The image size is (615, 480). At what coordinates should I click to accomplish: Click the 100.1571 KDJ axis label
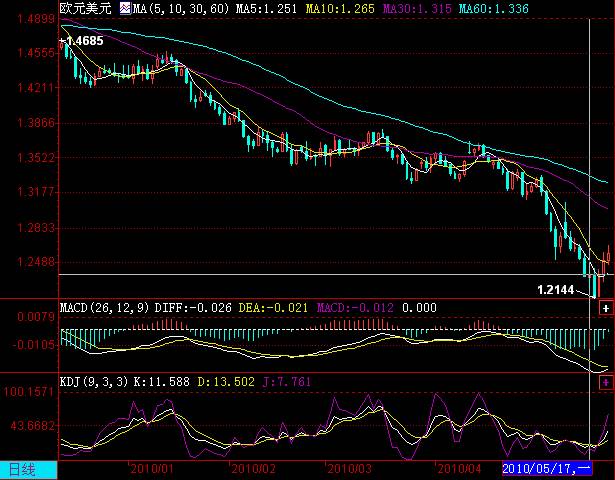click(29, 391)
